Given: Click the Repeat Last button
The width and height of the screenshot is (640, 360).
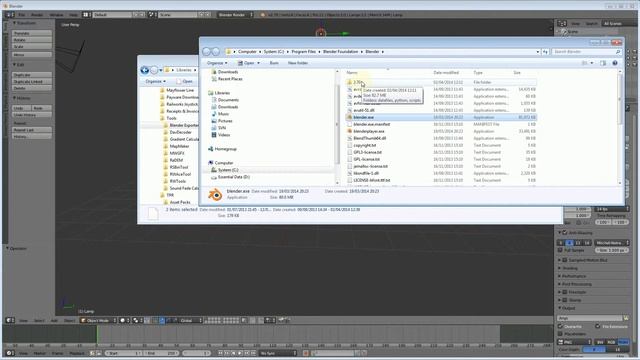Looking at the screenshot, I should pyautogui.click(x=32, y=130).
